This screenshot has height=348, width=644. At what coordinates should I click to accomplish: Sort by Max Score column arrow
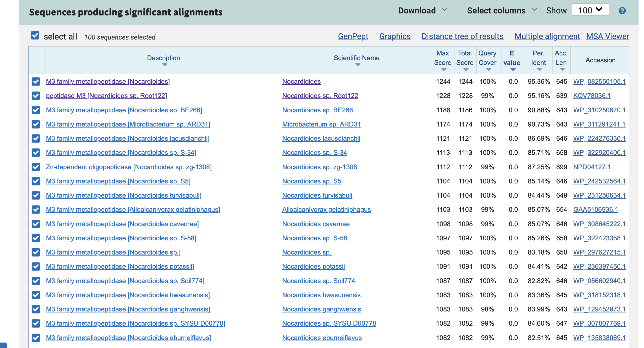click(444, 70)
